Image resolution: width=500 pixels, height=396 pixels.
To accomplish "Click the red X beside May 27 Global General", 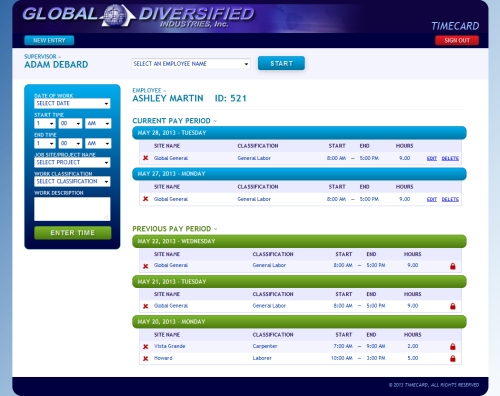I will click(x=145, y=199).
